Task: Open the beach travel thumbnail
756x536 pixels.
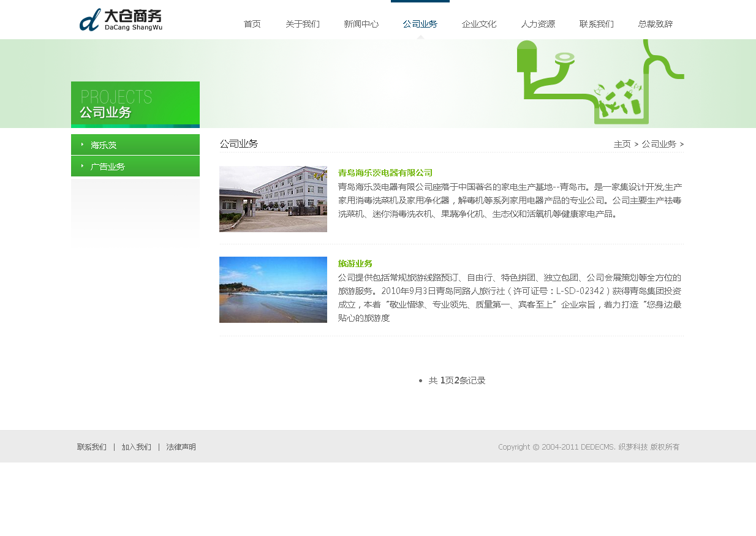Action: click(273, 290)
